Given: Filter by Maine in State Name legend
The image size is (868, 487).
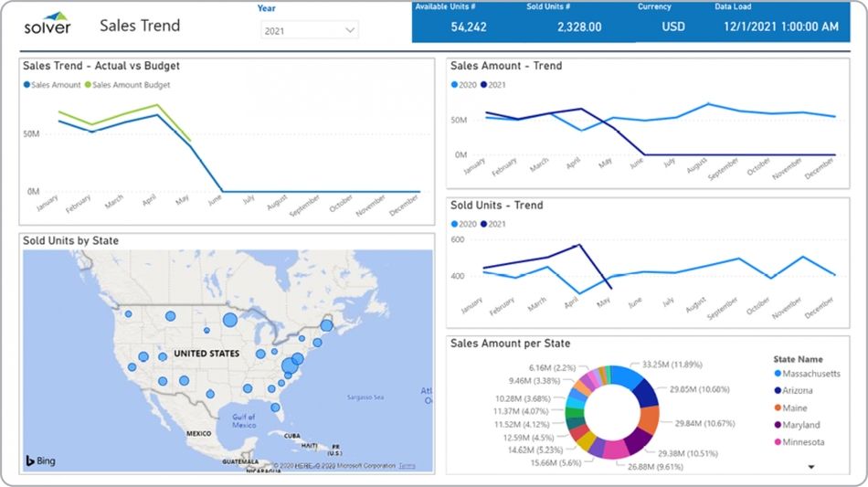Looking at the screenshot, I should coord(797,408).
